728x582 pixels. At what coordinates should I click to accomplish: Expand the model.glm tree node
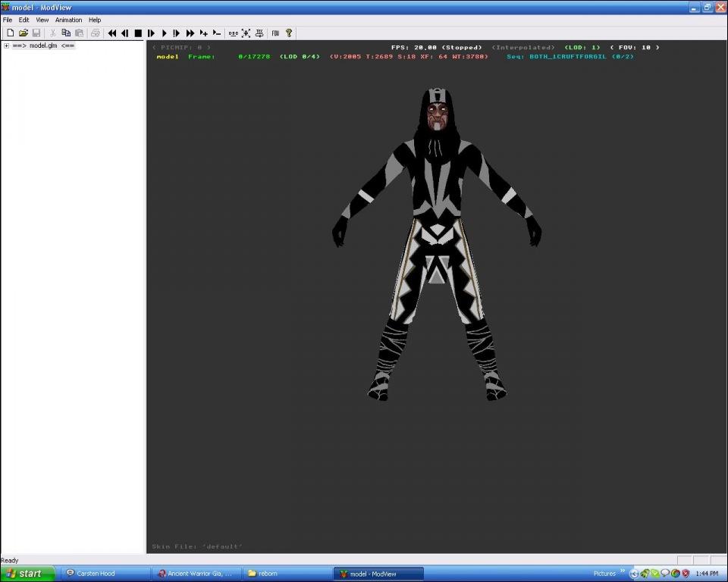pos(7,45)
